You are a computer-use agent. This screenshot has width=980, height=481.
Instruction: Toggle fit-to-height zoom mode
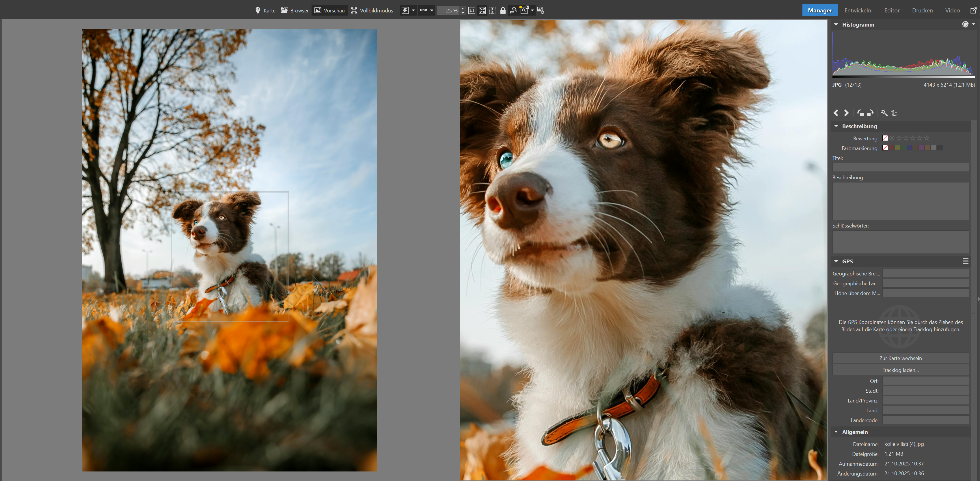pos(493,10)
